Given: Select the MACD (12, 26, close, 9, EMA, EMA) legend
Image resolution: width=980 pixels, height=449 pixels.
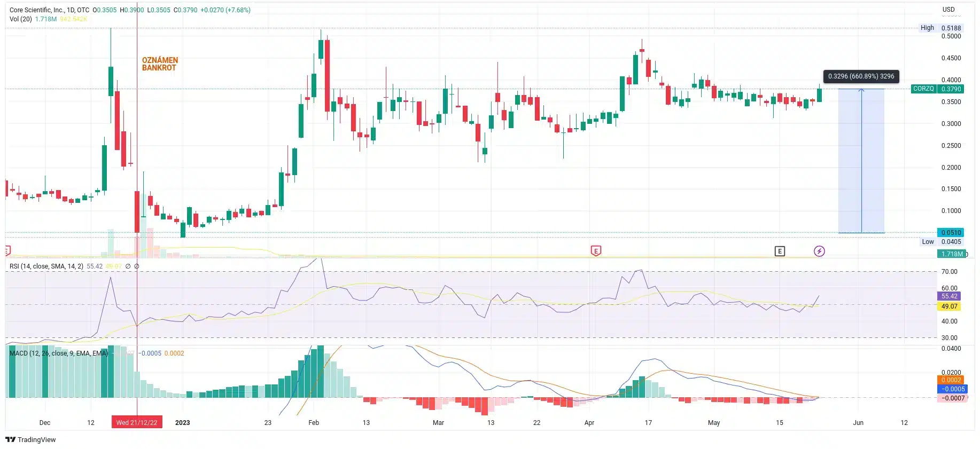Looking at the screenshot, I should (59, 353).
